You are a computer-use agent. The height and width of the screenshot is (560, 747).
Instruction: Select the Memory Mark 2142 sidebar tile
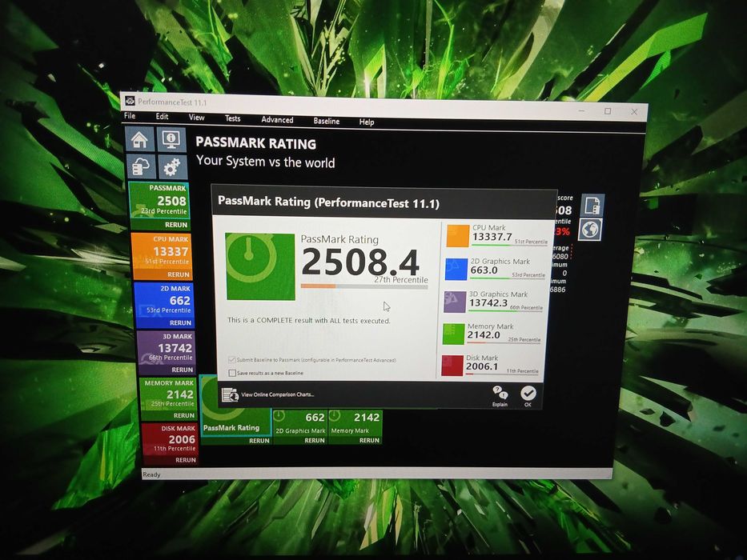(x=167, y=394)
